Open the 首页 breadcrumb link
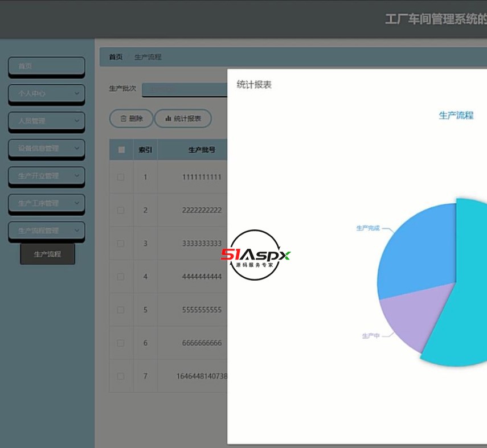The height and width of the screenshot is (448, 487). pos(115,57)
